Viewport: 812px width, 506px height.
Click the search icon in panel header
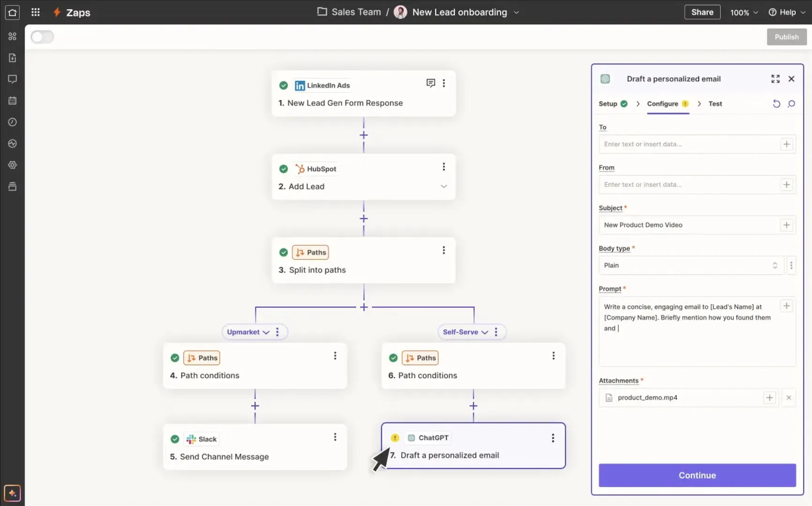click(791, 104)
